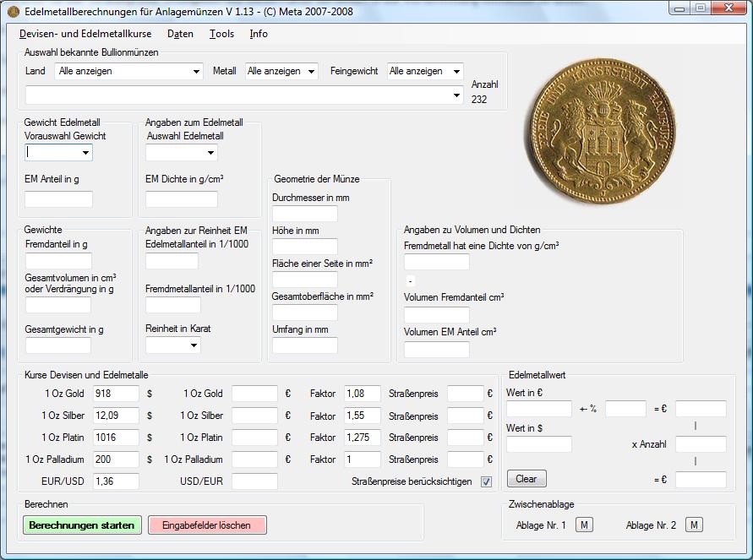753x560 pixels.
Task: Click the Eingabefelder löschen button
Action: pos(207,525)
